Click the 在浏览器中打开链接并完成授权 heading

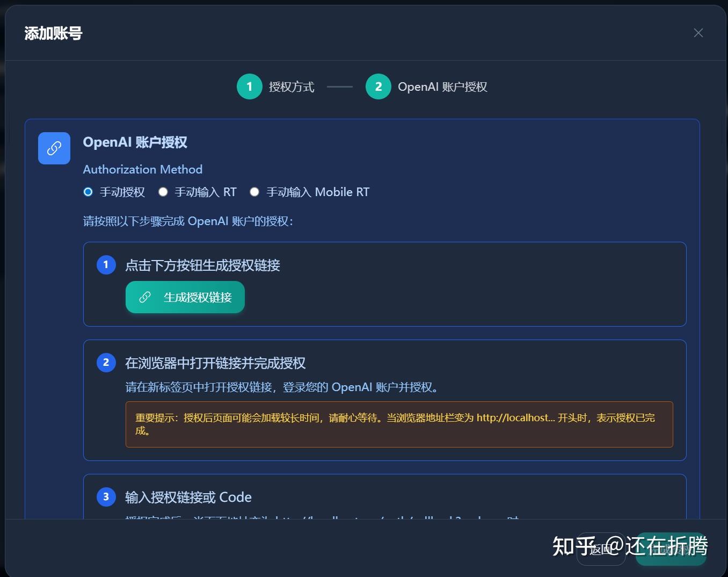coord(215,363)
